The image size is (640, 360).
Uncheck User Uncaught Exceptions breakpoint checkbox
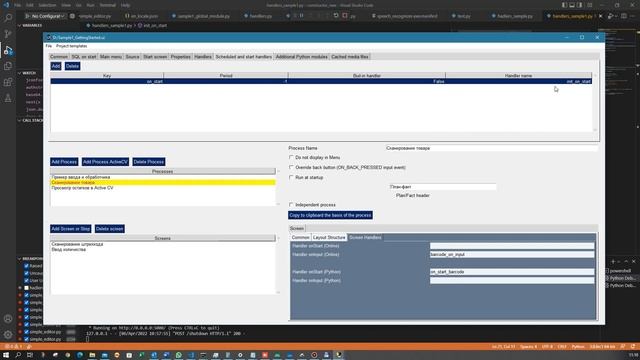tap(27, 280)
